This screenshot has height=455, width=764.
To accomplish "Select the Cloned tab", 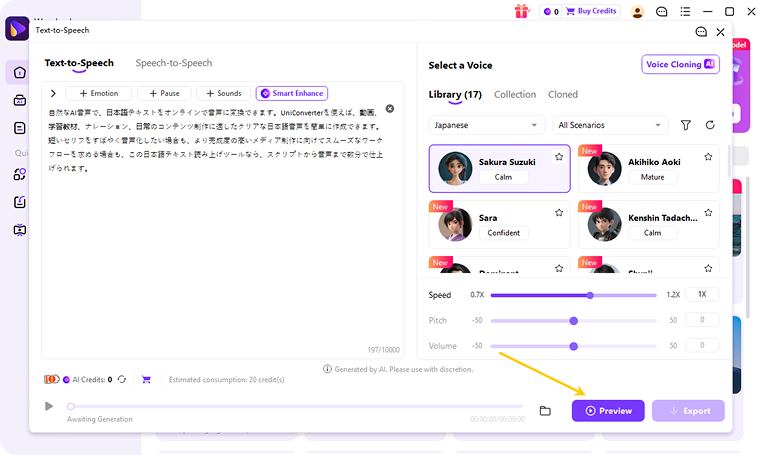I will click(x=563, y=95).
